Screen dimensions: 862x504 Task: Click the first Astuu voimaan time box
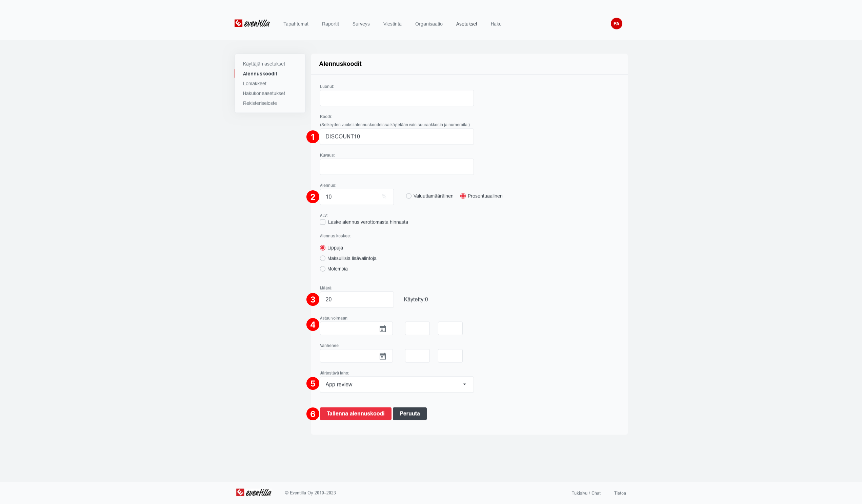click(x=417, y=328)
